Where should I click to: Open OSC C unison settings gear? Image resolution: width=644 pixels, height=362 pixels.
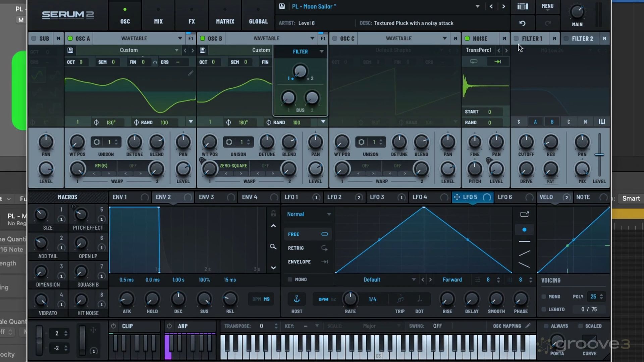point(361,142)
